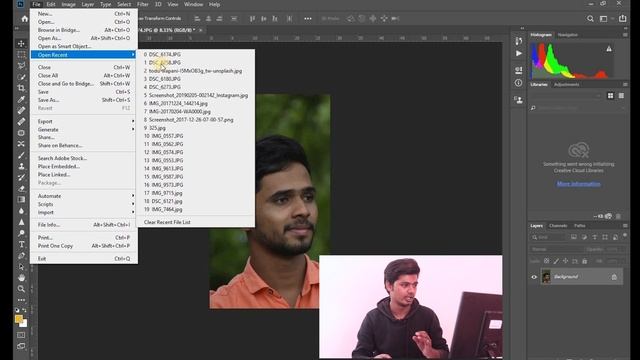Open the workspace switcher icon
The width and height of the screenshot is (640, 360).
coord(604,18)
